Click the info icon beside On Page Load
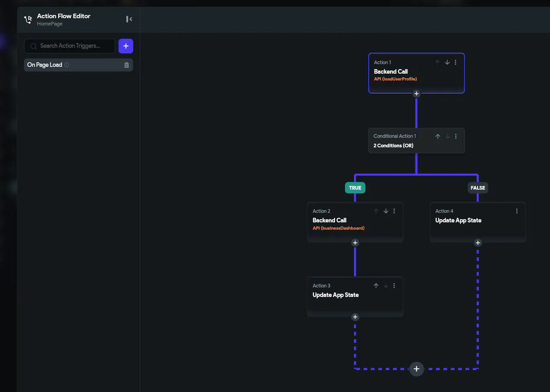 point(67,65)
